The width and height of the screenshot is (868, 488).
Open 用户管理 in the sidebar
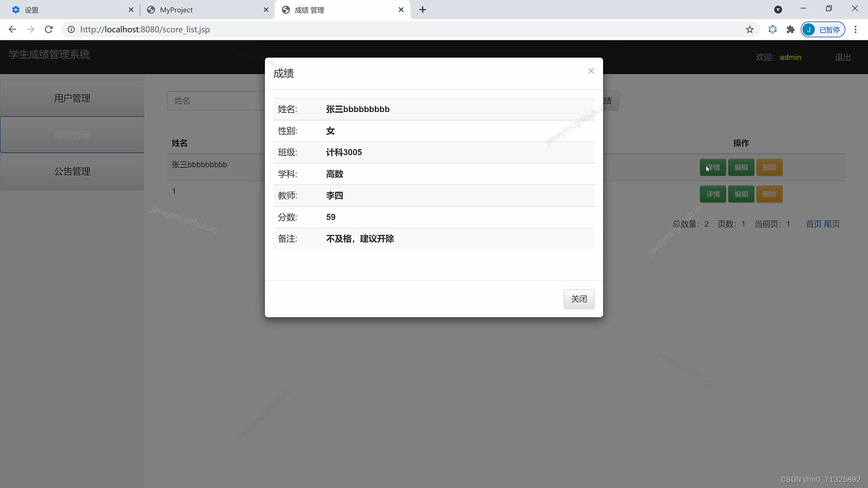point(72,98)
